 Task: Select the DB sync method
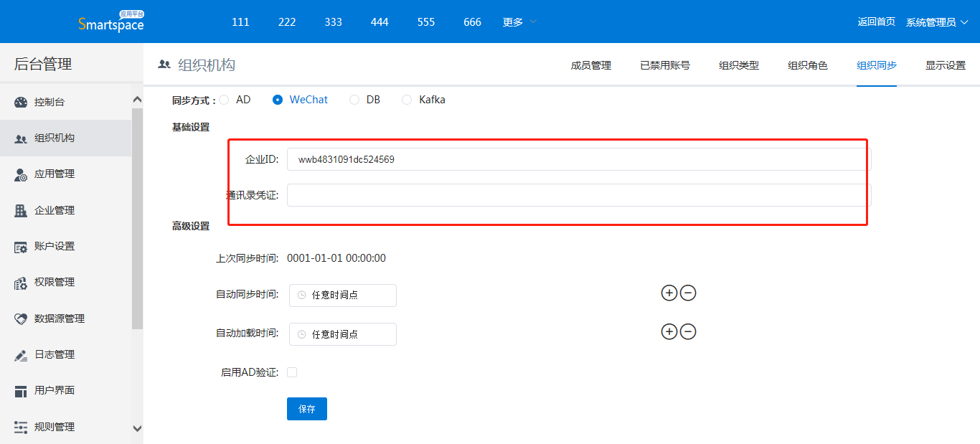354,100
